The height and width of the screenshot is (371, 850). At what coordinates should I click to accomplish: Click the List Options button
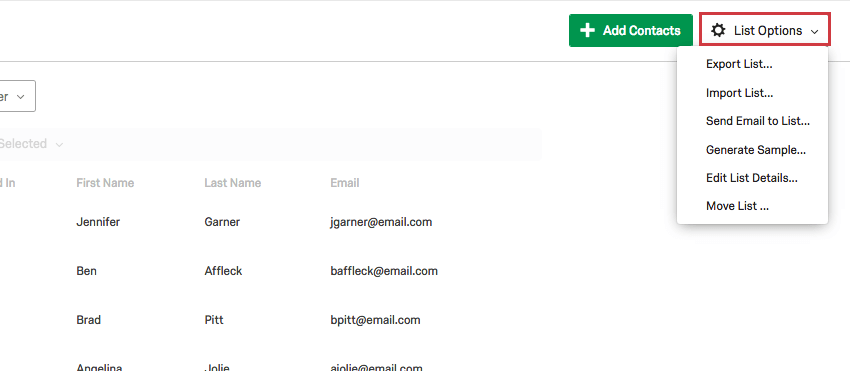tap(764, 30)
